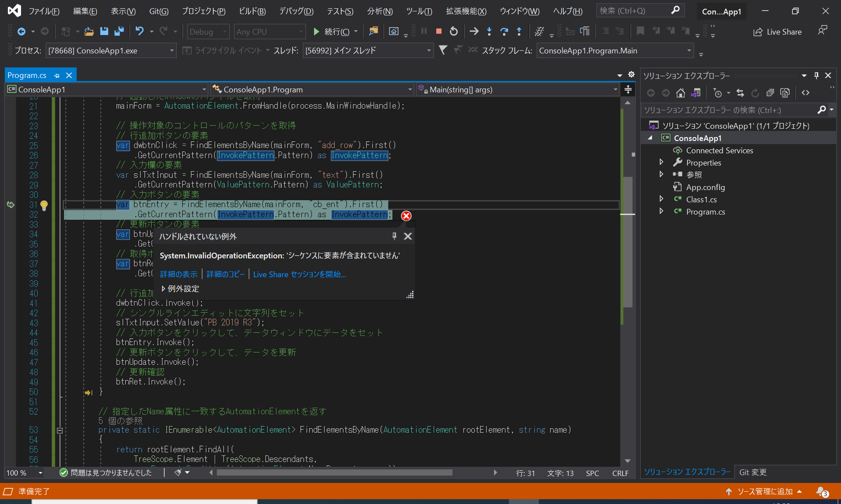Viewport: 841px width, 504px height.
Task: Restart the debug session
Action: click(453, 31)
